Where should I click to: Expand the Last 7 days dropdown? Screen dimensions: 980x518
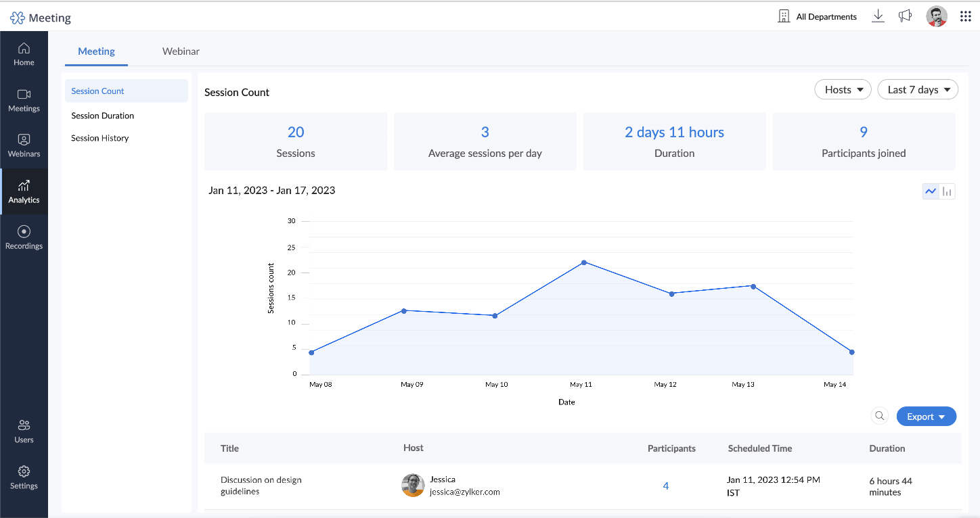tap(918, 89)
